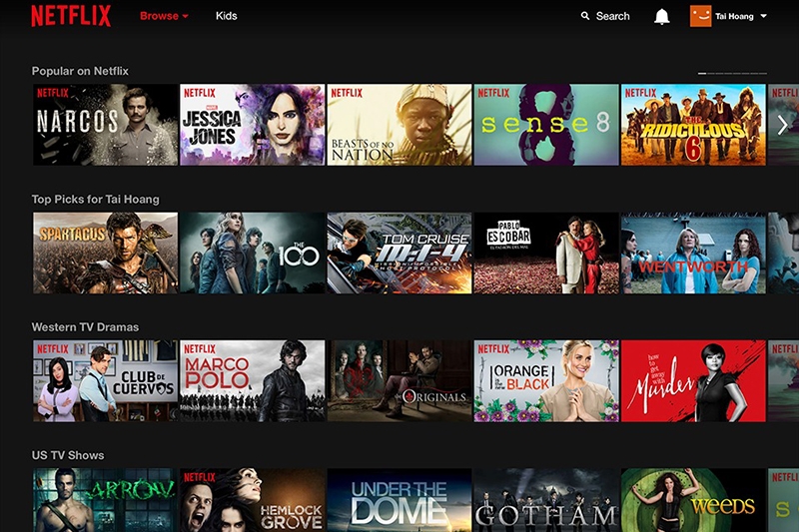Screen dimensions: 799x532
Task: Open the Pablo Escobar thumbnail
Action: pyautogui.click(x=546, y=253)
